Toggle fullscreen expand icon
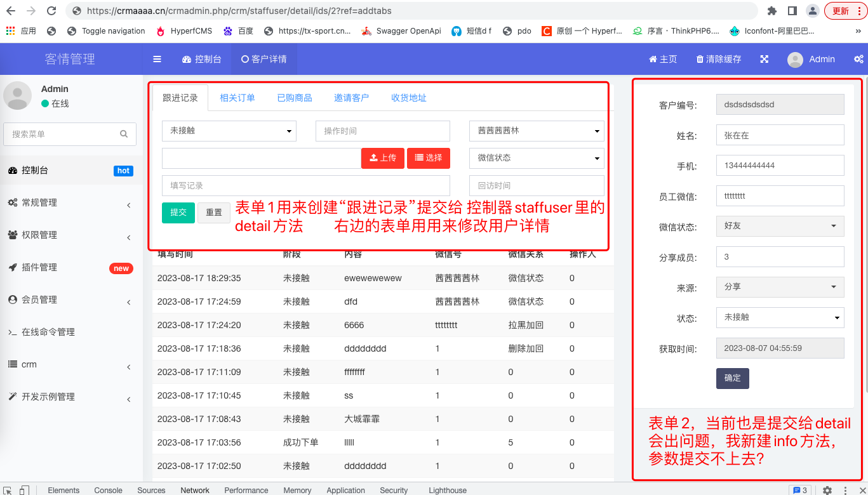868x495 pixels. coord(765,59)
